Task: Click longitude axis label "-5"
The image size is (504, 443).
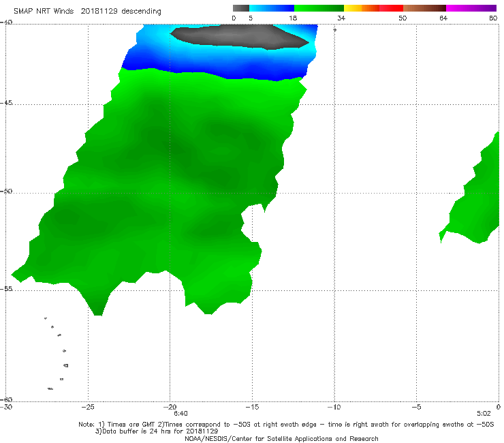Action: pos(416,407)
